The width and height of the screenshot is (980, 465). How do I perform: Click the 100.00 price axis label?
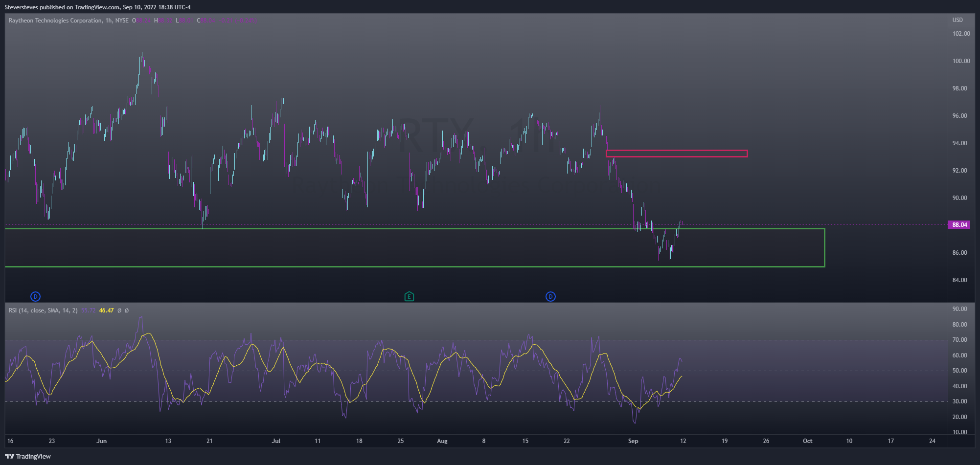961,61
